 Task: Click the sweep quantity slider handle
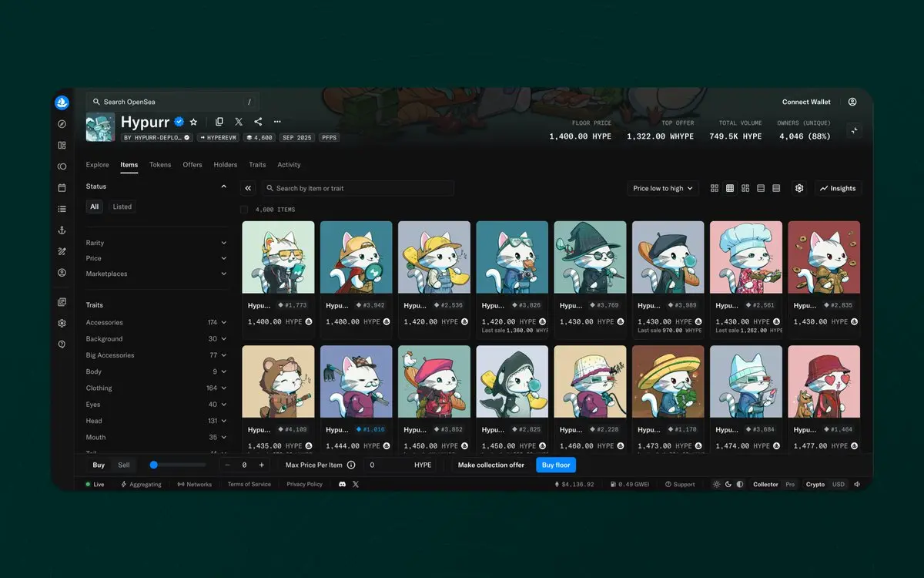point(154,465)
